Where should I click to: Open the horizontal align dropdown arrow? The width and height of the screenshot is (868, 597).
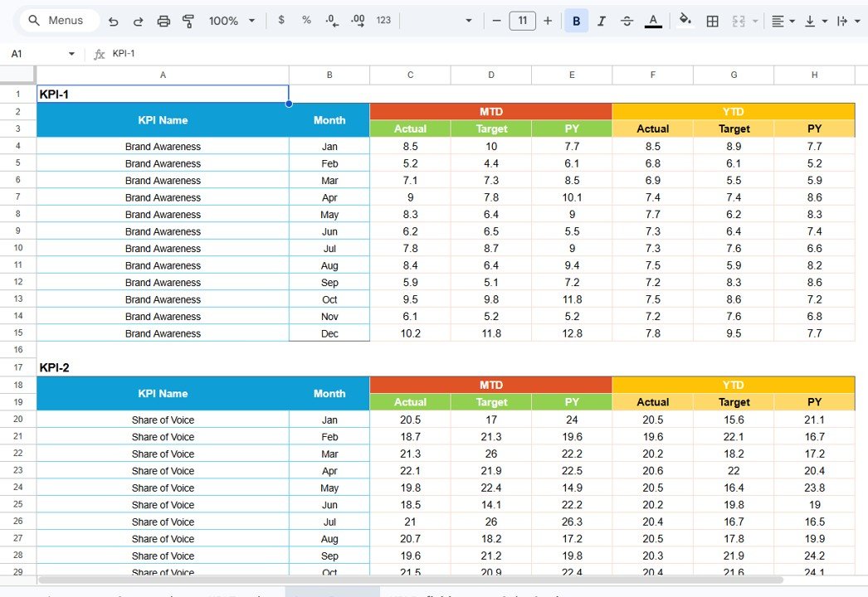click(x=792, y=21)
